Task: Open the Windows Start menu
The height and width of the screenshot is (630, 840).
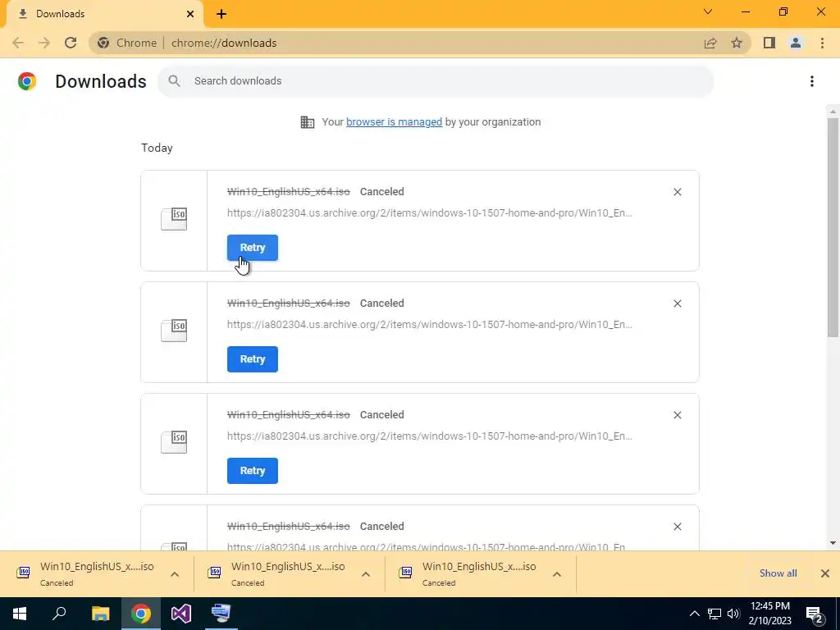Action: click(x=20, y=614)
